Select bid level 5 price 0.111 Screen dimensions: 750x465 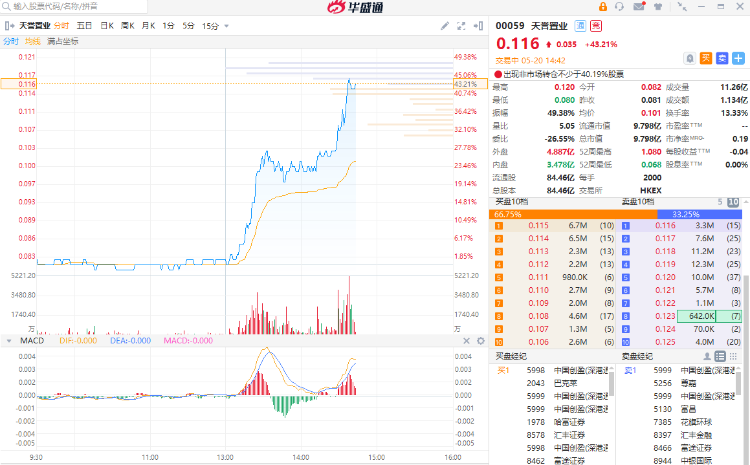point(538,277)
